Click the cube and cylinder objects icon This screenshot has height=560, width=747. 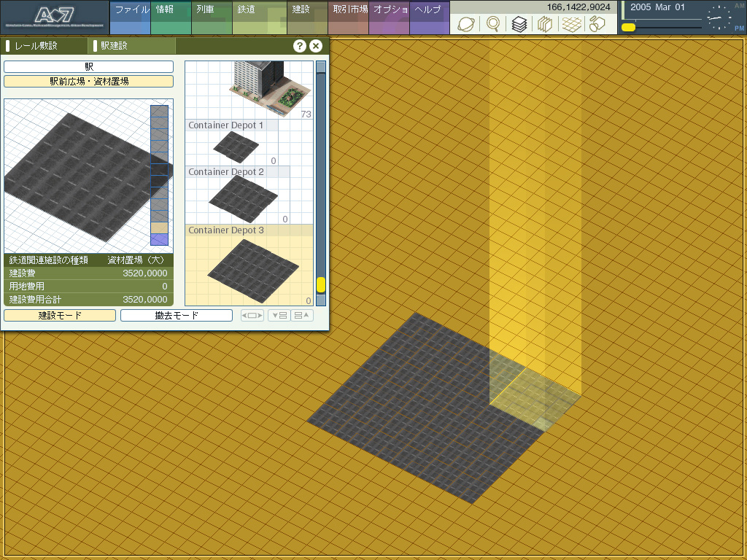coord(597,24)
